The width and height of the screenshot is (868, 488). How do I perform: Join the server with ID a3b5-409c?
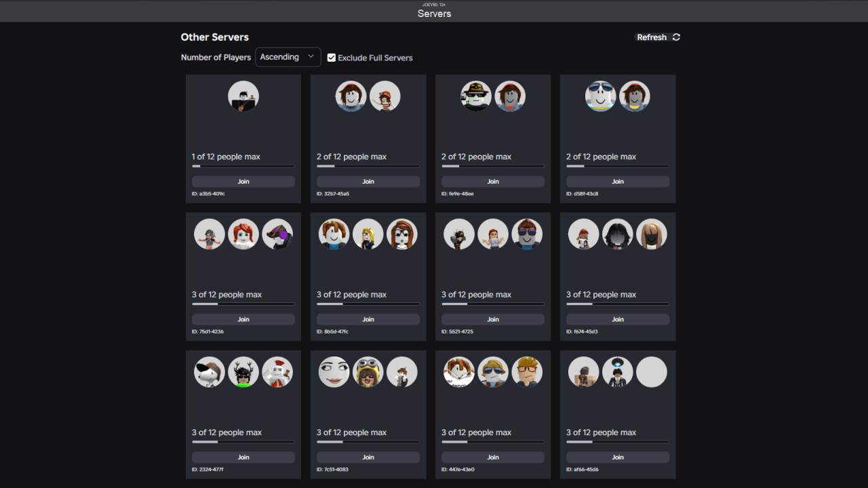point(243,182)
